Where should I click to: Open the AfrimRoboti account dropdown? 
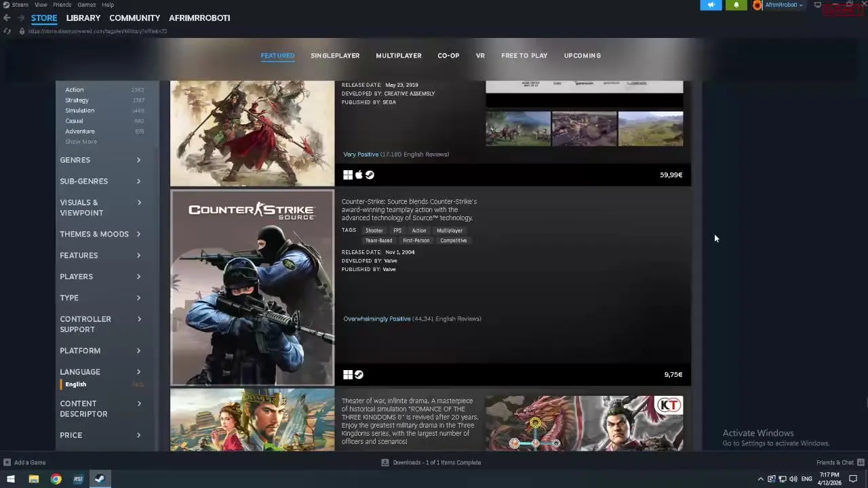click(x=784, y=5)
